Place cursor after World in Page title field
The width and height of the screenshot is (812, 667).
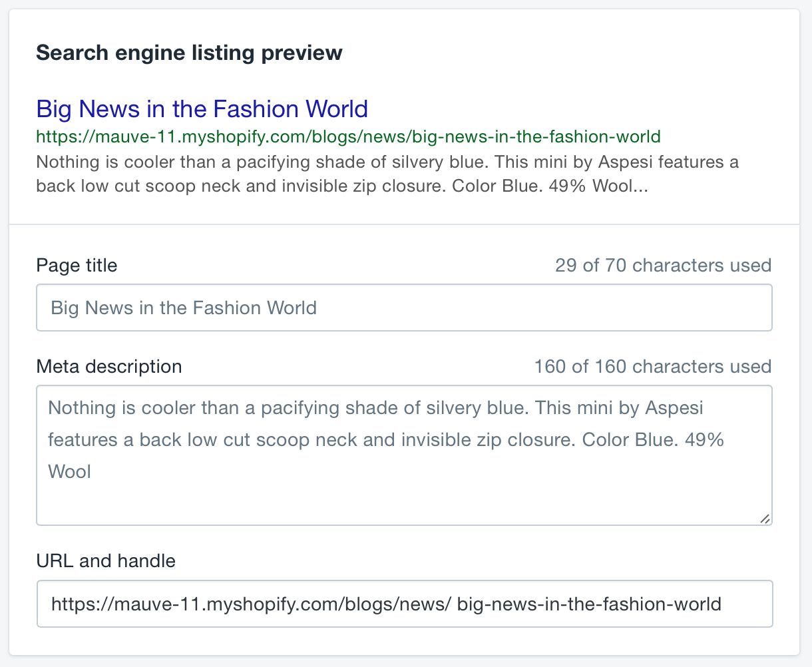click(x=317, y=308)
